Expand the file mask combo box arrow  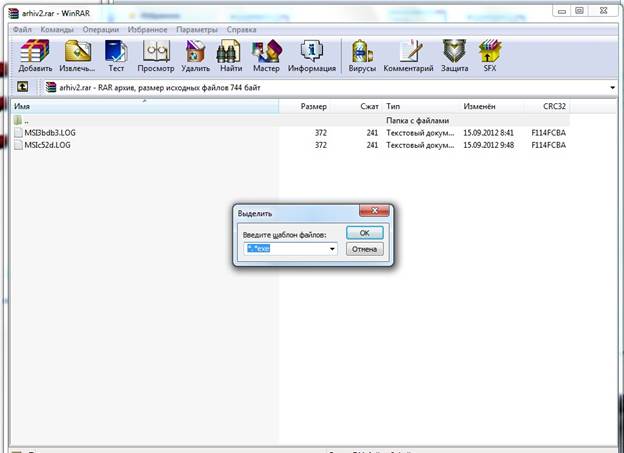click(x=332, y=249)
